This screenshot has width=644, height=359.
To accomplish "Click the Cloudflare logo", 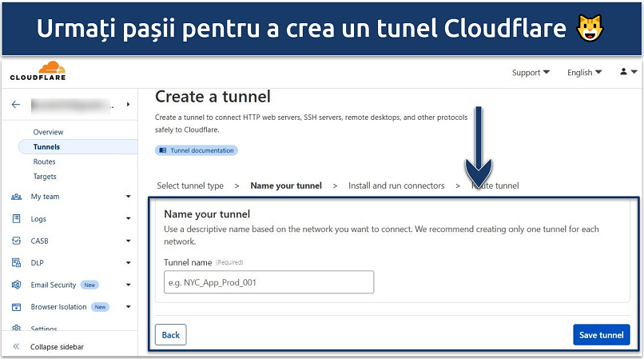I will coord(38,71).
